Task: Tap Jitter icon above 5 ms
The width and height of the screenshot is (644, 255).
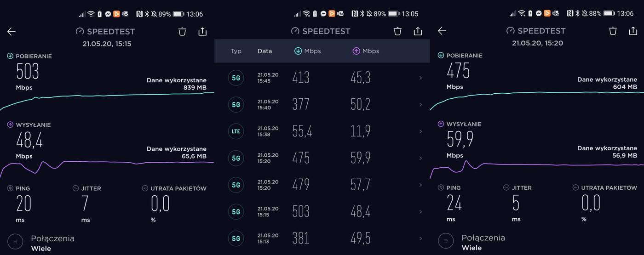Action: tap(506, 187)
